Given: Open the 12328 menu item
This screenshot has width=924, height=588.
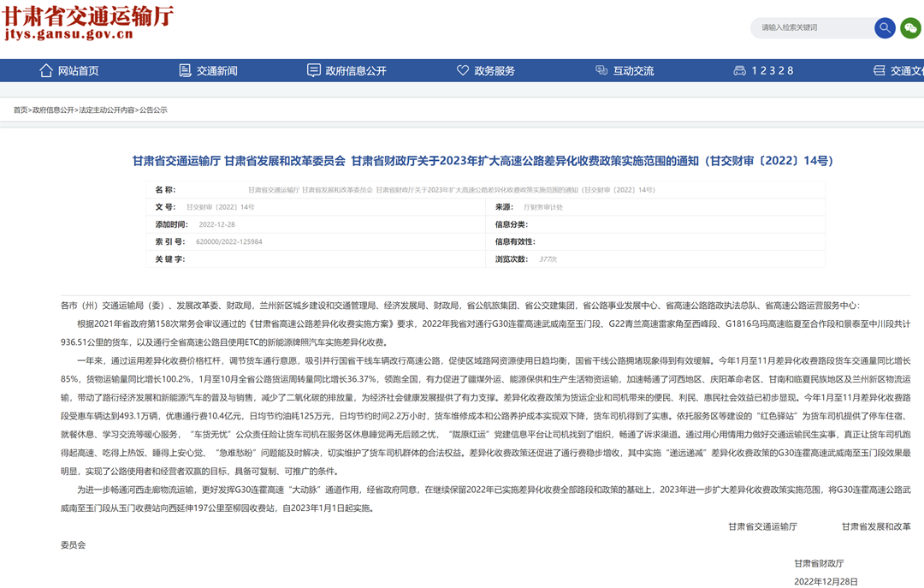Looking at the screenshot, I should 773,71.
